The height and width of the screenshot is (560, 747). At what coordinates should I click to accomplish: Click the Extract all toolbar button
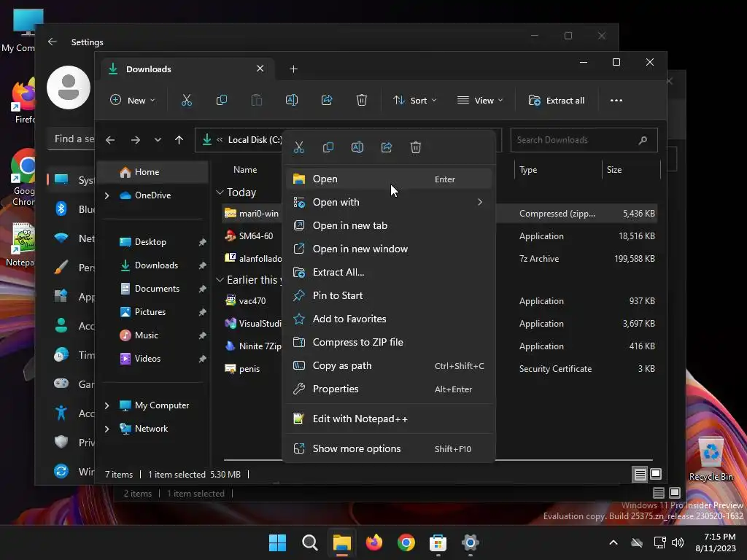557,101
